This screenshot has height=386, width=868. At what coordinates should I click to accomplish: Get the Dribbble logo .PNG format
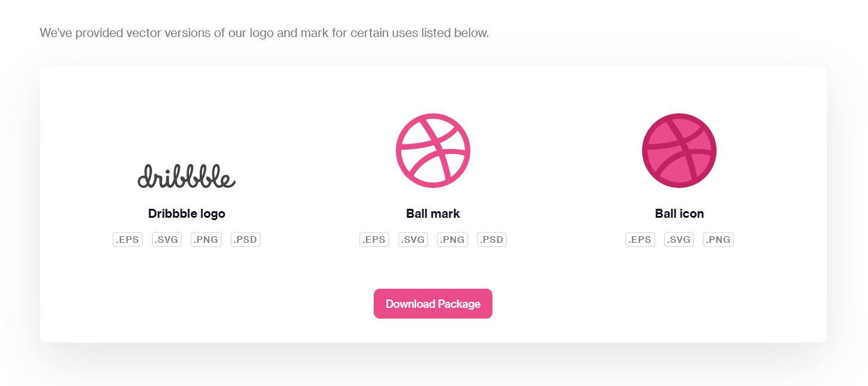click(206, 240)
